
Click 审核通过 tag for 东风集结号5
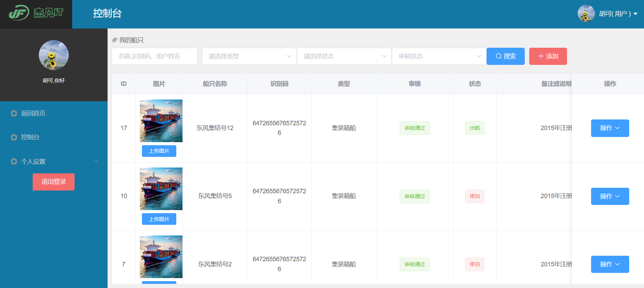(x=414, y=196)
